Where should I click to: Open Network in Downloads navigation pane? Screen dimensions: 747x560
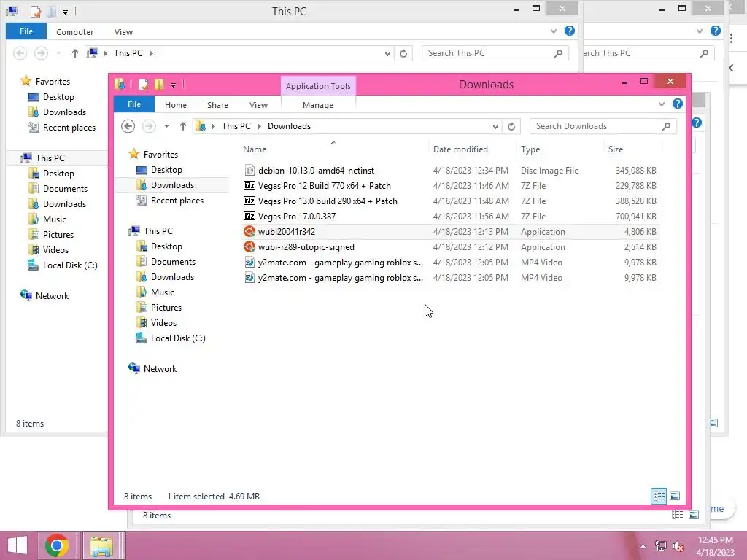(160, 368)
